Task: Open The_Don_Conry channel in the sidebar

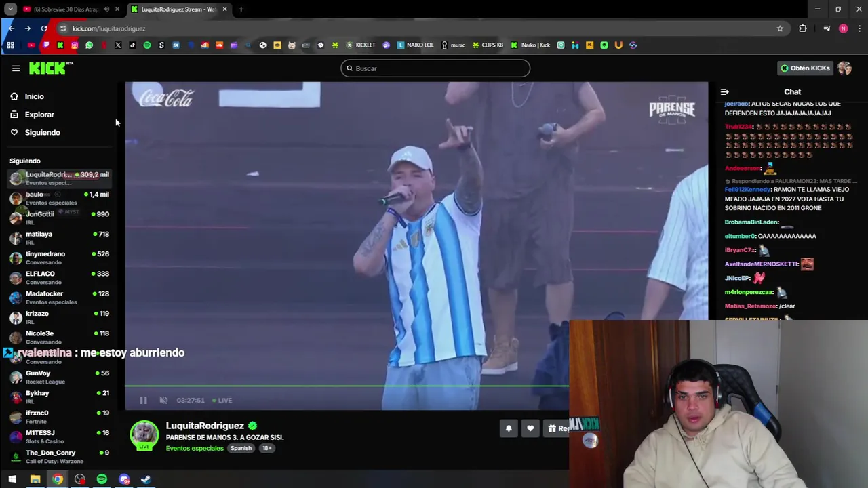Action: pos(60,456)
